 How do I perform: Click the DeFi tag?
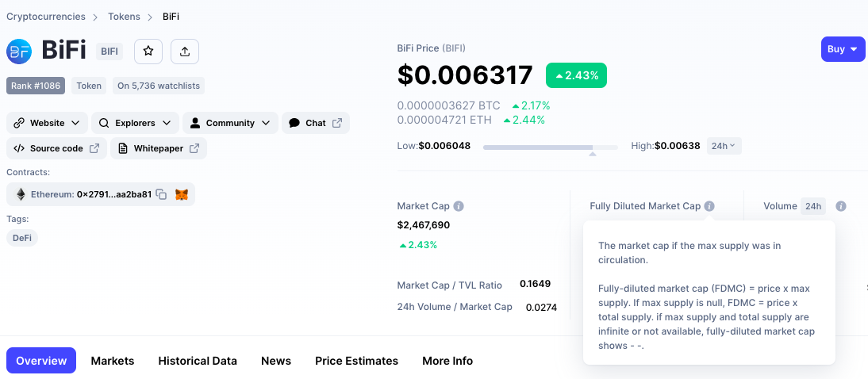point(22,238)
